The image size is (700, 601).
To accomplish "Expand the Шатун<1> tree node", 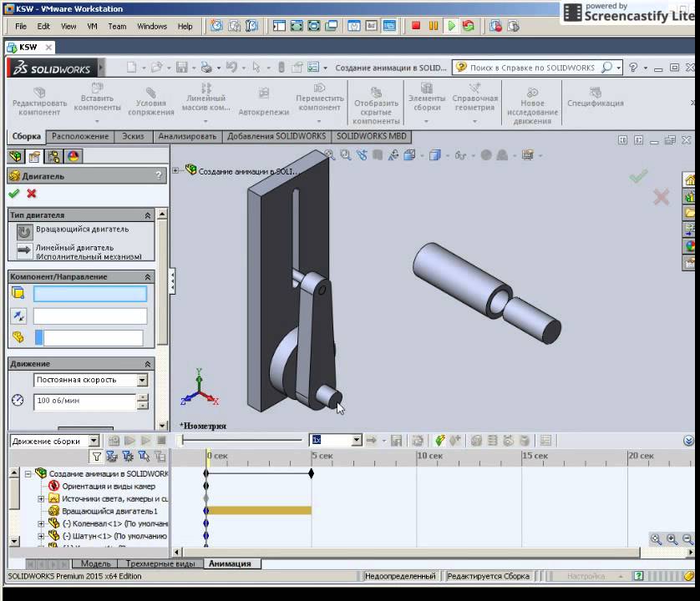I will tap(41, 536).
